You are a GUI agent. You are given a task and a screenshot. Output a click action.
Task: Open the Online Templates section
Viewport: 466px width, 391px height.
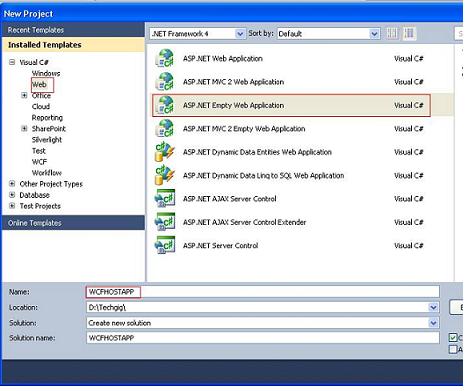pos(73,223)
